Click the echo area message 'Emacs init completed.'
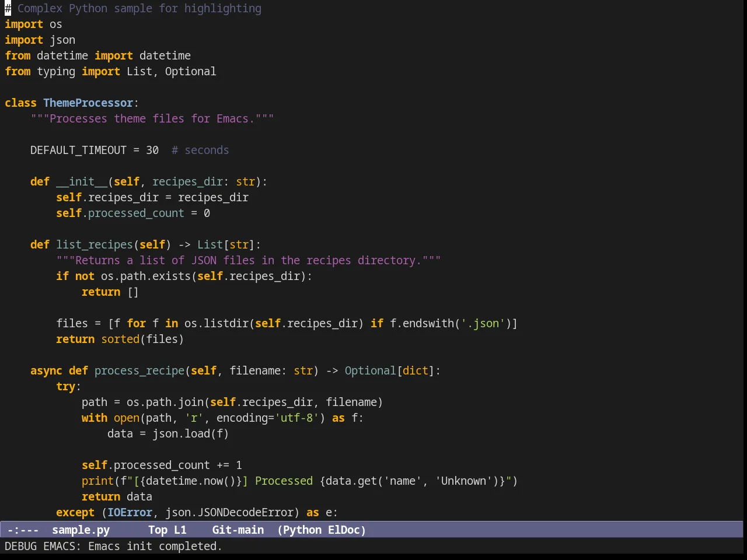The width and height of the screenshot is (747, 560). 155,546
